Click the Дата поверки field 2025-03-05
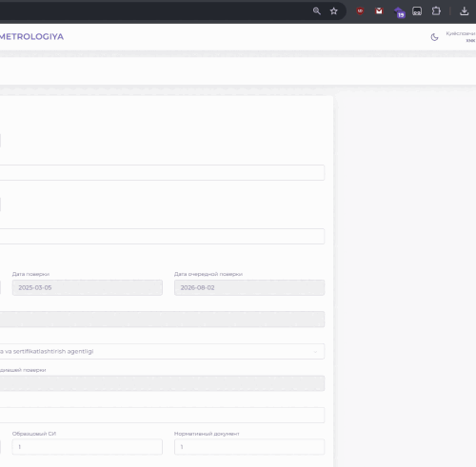The height and width of the screenshot is (467, 476). [x=88, y=287]
